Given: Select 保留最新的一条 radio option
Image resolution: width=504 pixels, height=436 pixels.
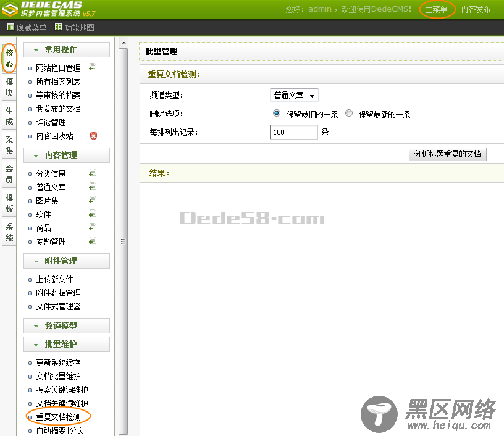Looking at the screenshot, I should [x=349, y=114].
